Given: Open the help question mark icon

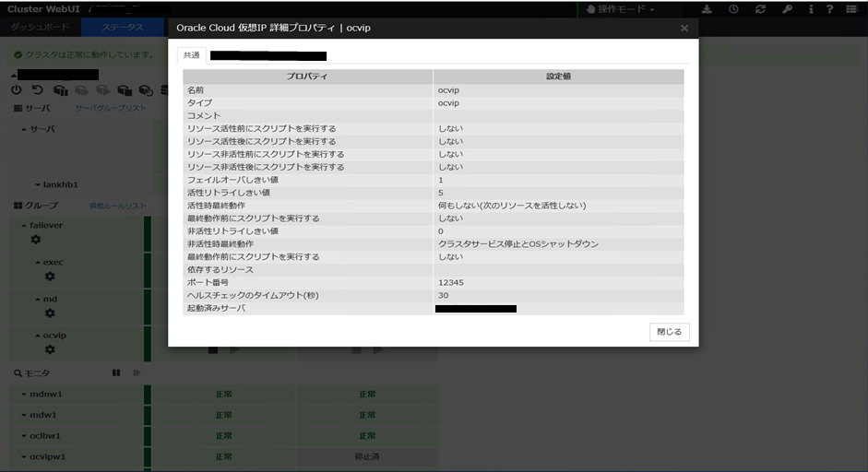Looking at the screenshot, I should [830, 9].
